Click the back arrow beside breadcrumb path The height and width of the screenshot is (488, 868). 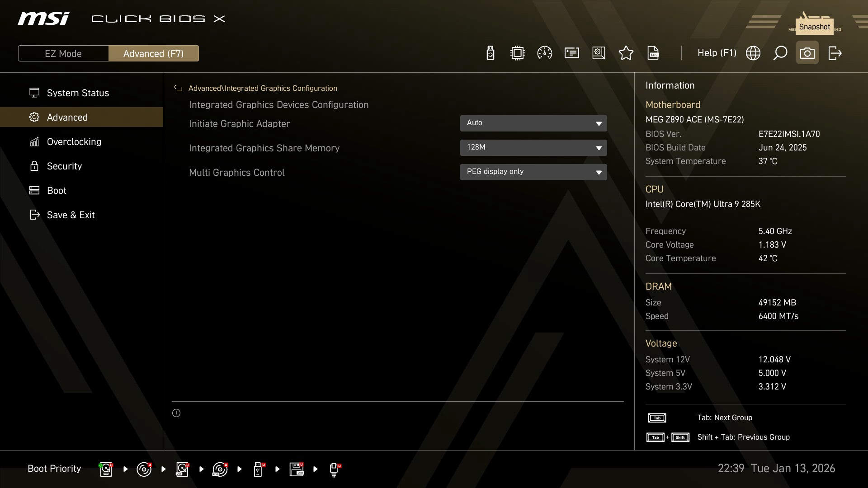(x=178, y=89)
